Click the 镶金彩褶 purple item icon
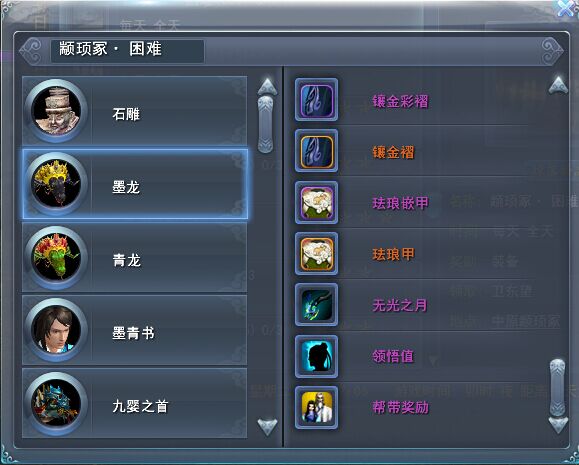 pyautogui.click(x=316, y=100)
